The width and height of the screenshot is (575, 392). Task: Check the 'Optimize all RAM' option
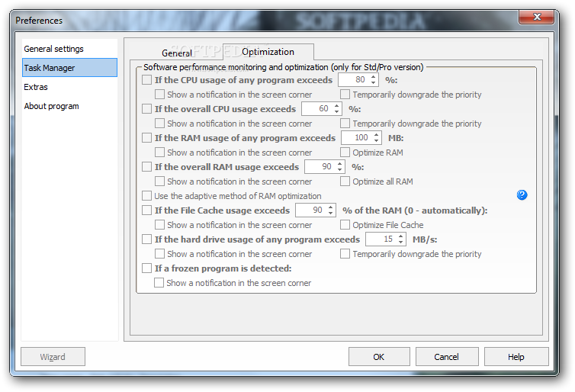[345, 182]
